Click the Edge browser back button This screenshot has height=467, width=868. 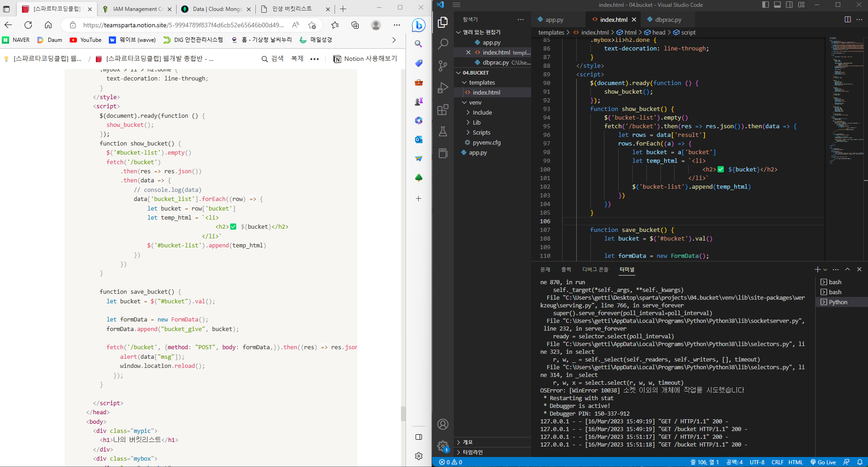[x=8, y=25]
